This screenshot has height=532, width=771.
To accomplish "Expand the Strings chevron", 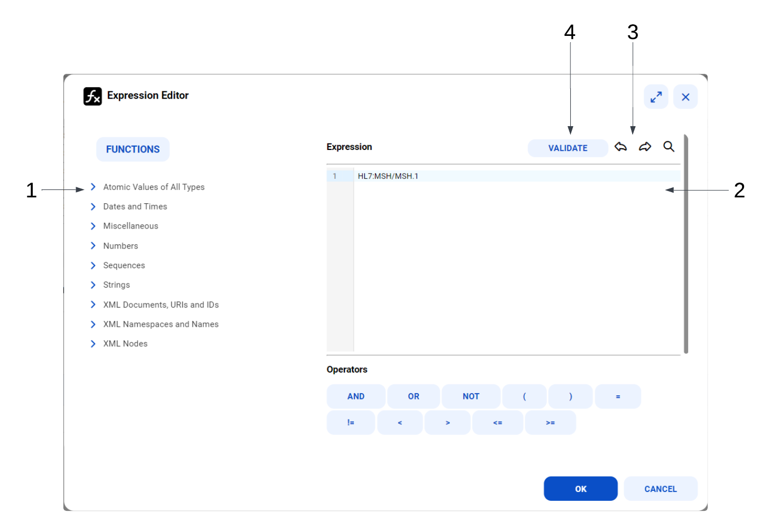I will click(93, 285).
